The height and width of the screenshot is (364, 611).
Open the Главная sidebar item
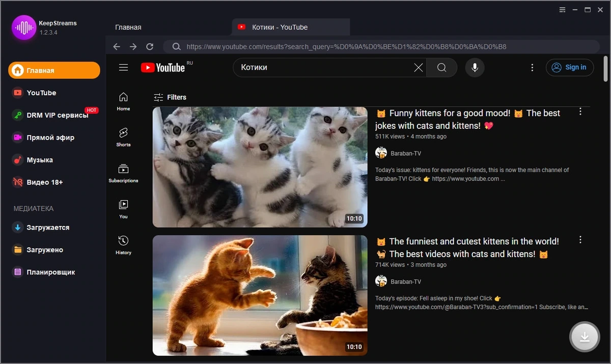point(54,70)
